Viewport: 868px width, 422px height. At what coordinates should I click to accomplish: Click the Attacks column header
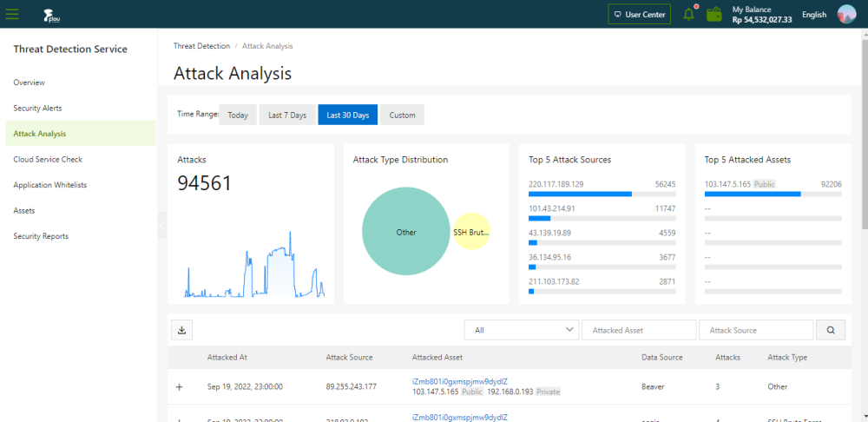(x=727, y=357)
